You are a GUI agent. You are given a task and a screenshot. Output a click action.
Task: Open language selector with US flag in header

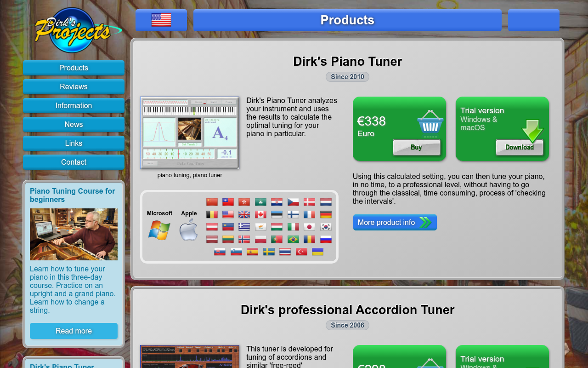click(161, 20)
